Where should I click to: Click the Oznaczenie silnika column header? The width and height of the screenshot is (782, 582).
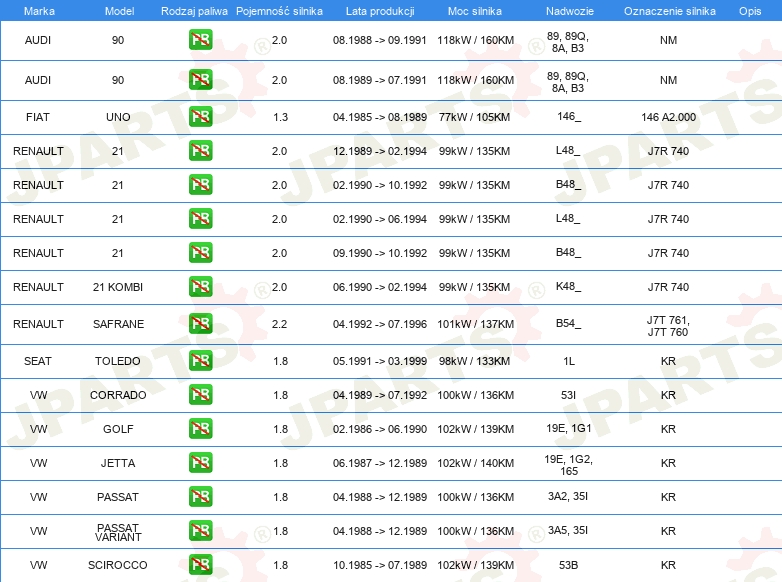(669, 11)
